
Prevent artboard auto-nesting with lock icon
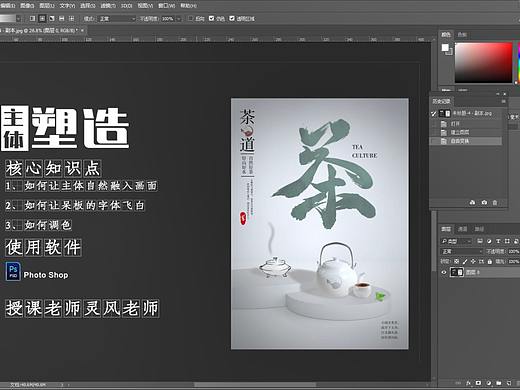coord(481,262)
